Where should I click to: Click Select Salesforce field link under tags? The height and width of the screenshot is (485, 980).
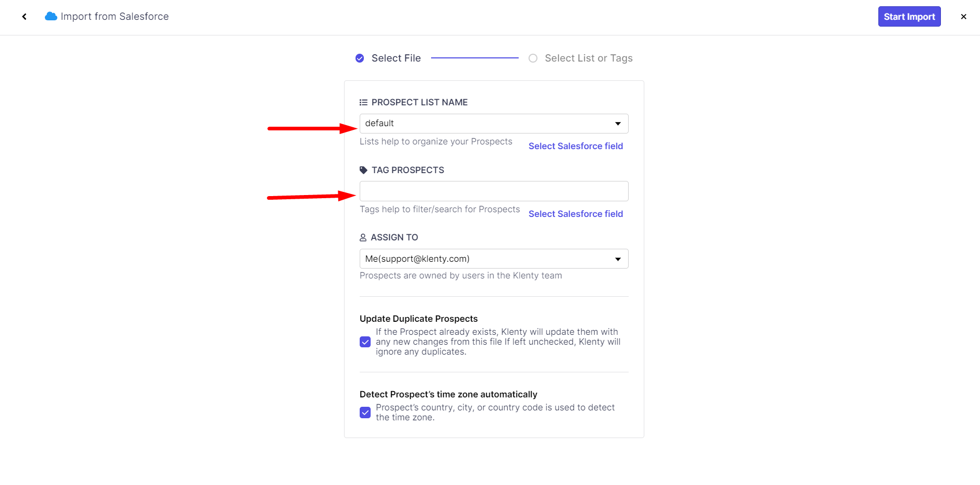coord(575,214)
